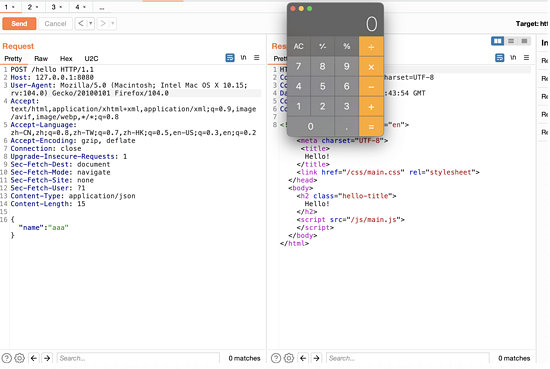Select the U2C view in Request
The width and height of the screenshot is (550, 369).
[x=91, y=59]
